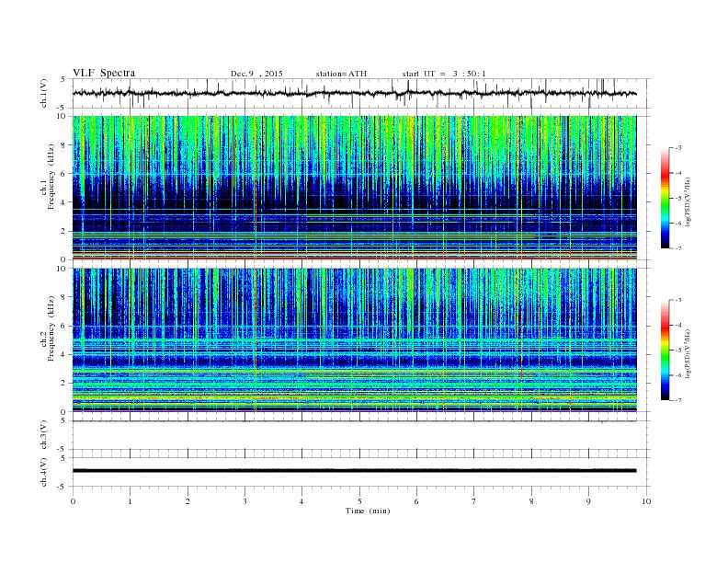The image size is (728, 563).
Task: Click the empty ch.3 waveform panel
Action: pos(361,435)
